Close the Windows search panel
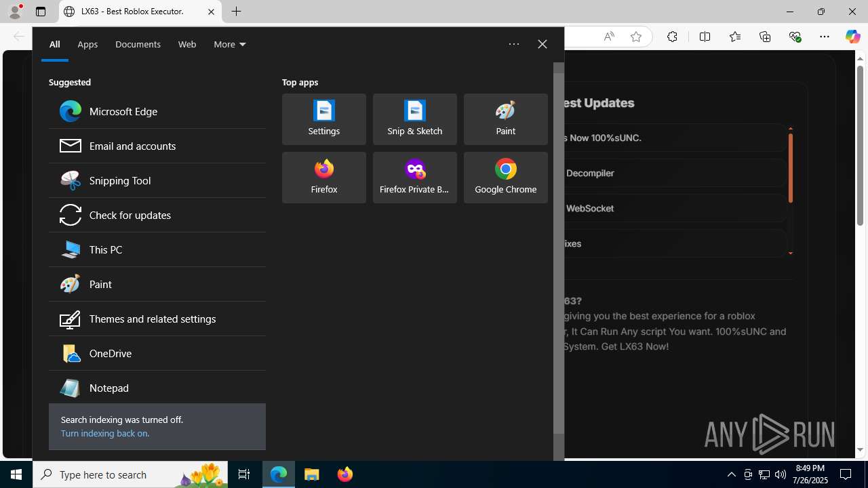868x488 pixels. coord(542,44)
